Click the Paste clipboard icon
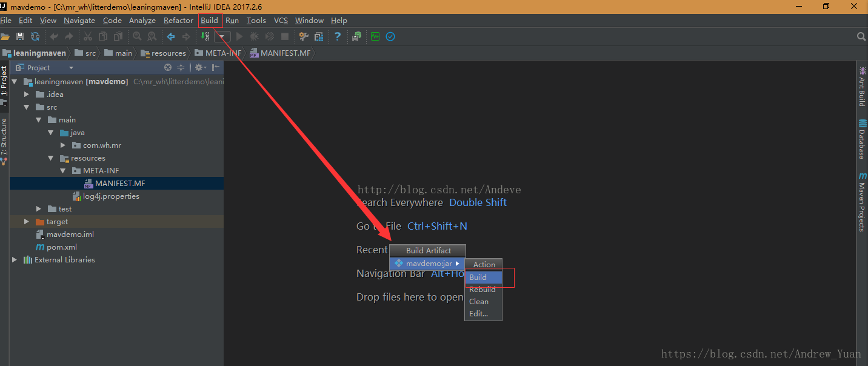This screenshot has height=366, width=868. coord(118,36)
